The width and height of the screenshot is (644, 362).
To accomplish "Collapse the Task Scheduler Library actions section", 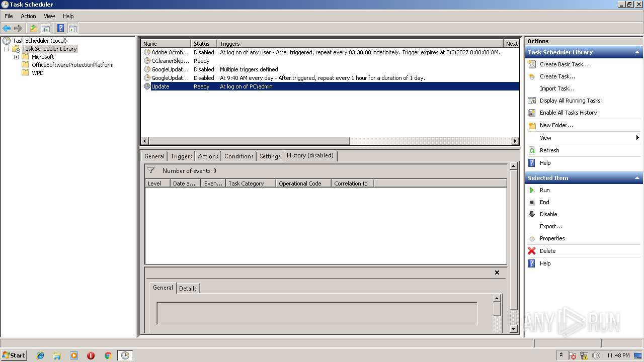I will click(637, 52).
